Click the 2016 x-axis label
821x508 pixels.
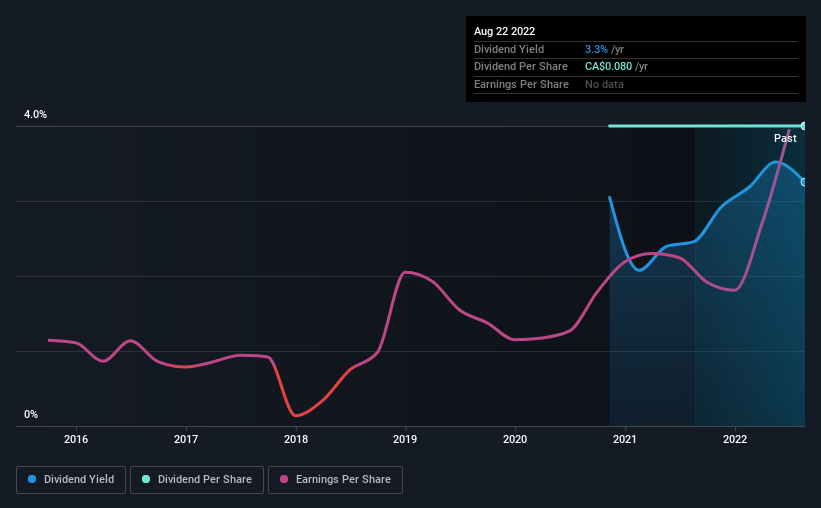coord(76,439)
